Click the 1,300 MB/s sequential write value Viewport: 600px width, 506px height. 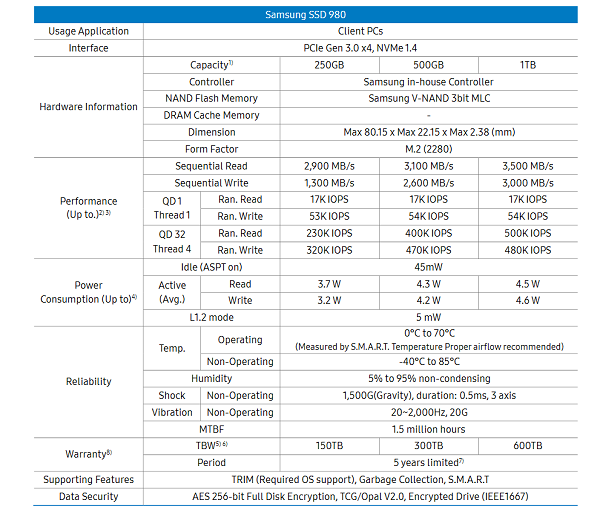coord(329,183)
